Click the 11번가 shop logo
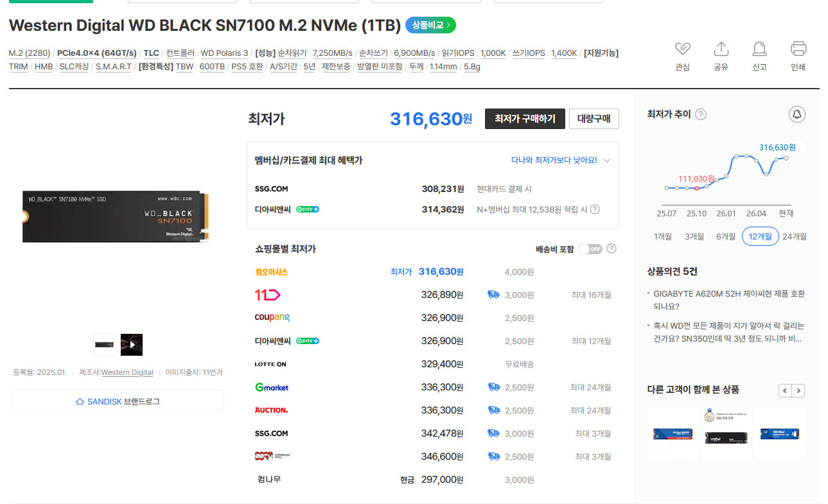This screenshot has height=504, width=828. click(267, 295)
